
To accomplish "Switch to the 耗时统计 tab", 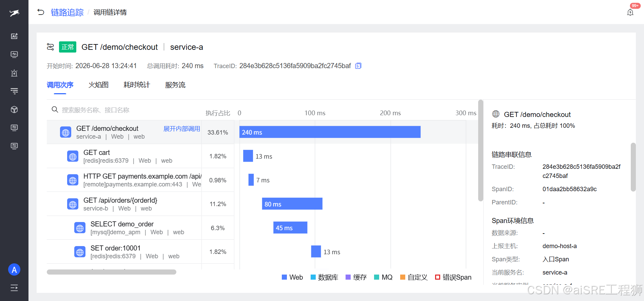I will pyautogui.click(x=137, y=85).
